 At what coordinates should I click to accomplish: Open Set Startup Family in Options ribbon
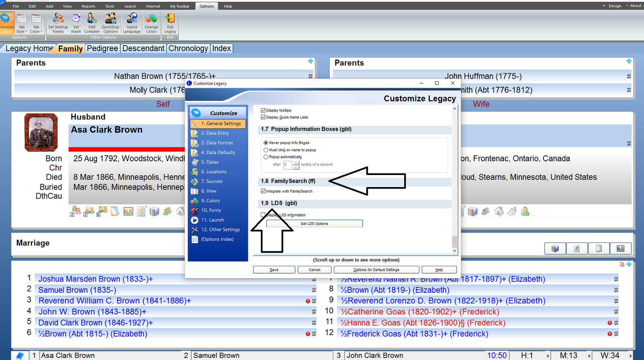click(58, 23)
